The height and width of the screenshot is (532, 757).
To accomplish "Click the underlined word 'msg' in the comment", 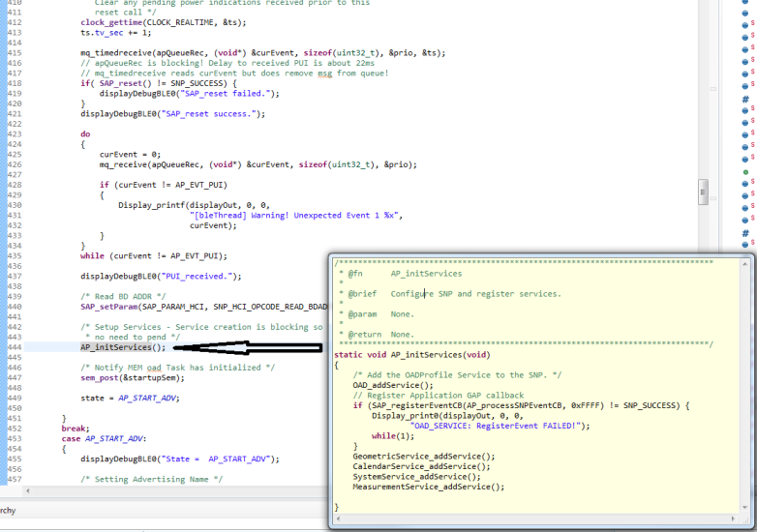I will tap(324, 74).
